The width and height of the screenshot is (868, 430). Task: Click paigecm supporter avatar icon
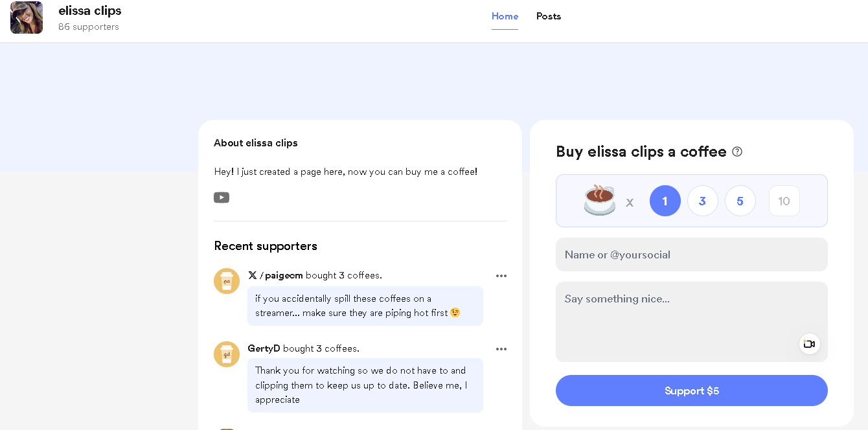click(x=227, y=281)
